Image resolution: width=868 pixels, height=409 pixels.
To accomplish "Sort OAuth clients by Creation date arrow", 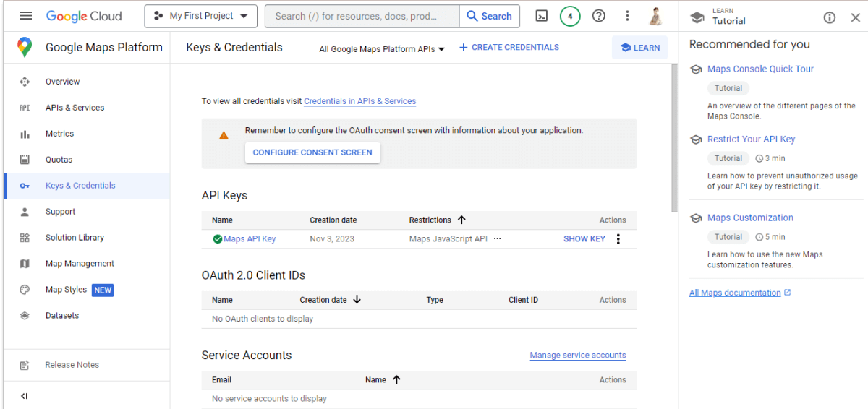I will click(x=357, y=300).
